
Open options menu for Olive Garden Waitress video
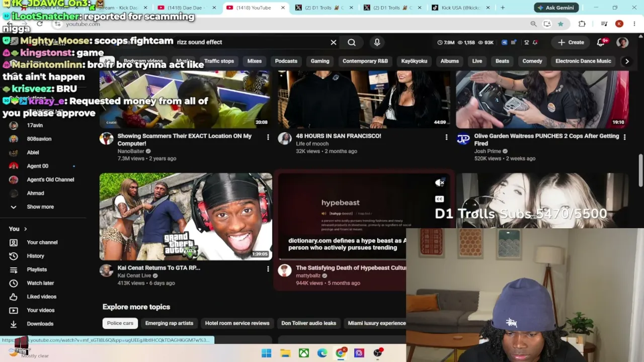click(x=624, y=137)
